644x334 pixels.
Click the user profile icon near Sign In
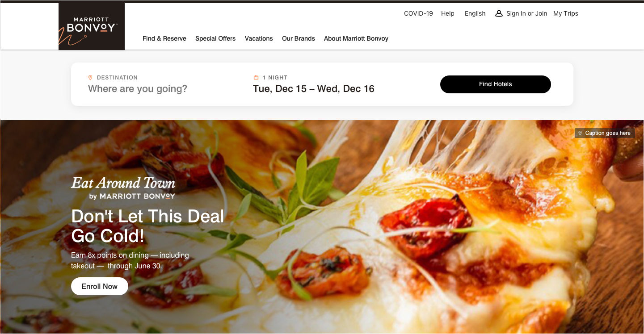tap(499, 13)
